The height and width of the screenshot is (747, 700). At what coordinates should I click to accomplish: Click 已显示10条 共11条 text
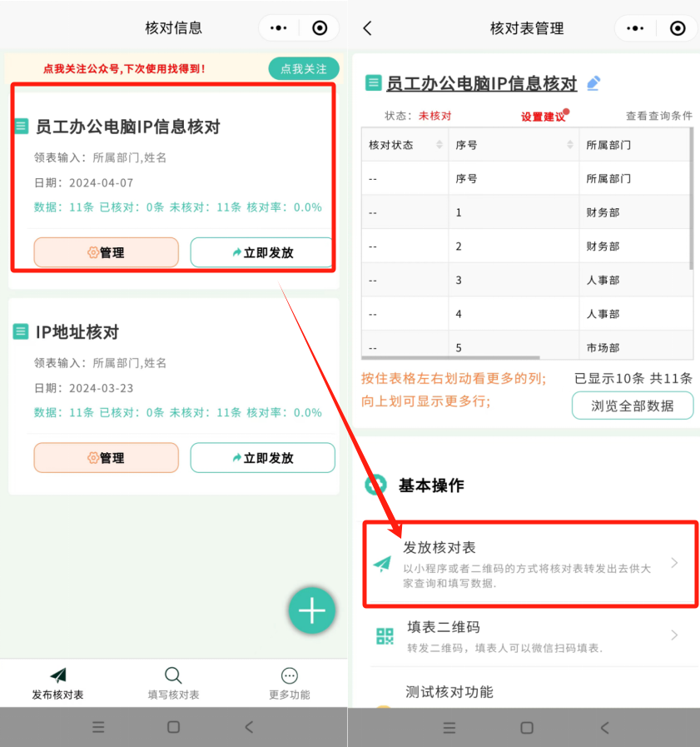(x=633, y=379)
